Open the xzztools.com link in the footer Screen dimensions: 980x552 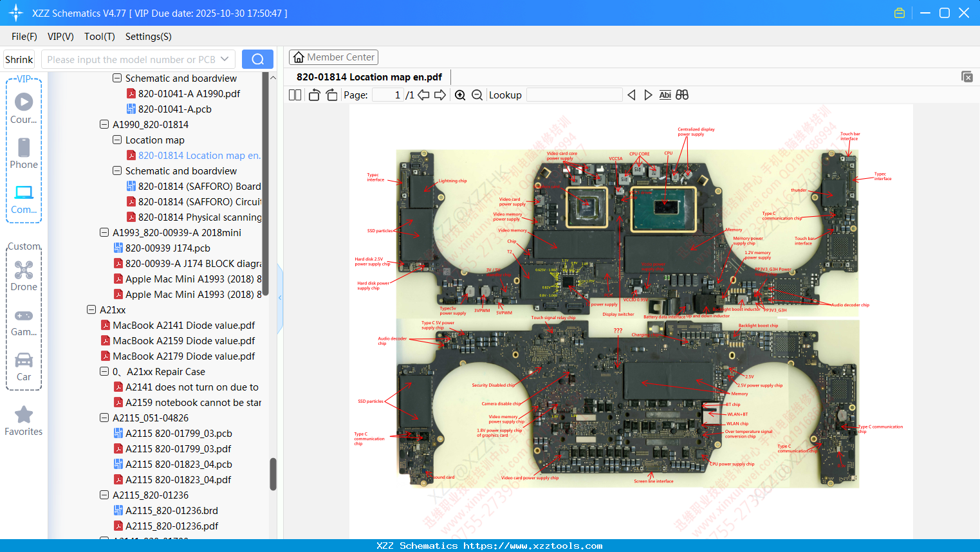point(533,546)
